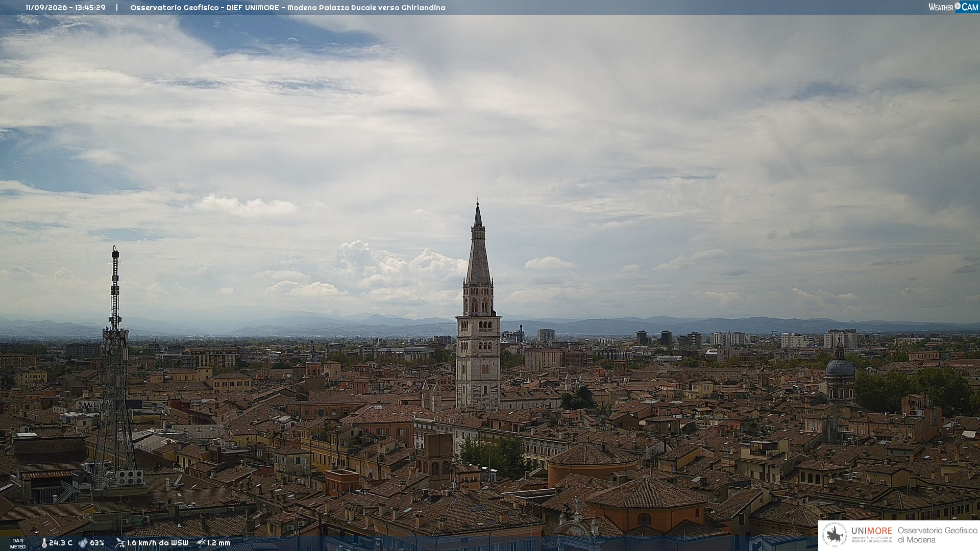The height and width of the screenshot is (551, 980).
Task: Click the 1.2 mm rainfall reading
Action: [219, 543]
